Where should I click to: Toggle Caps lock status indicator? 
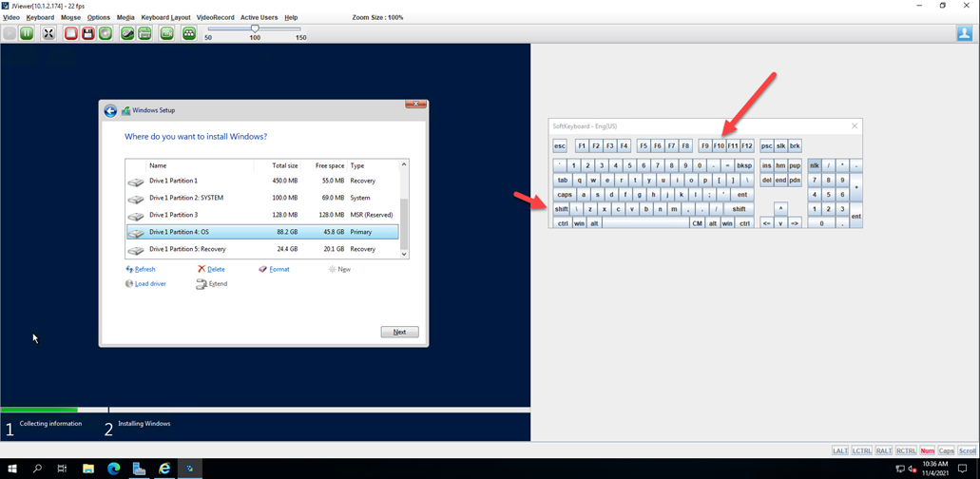[946, 450]
